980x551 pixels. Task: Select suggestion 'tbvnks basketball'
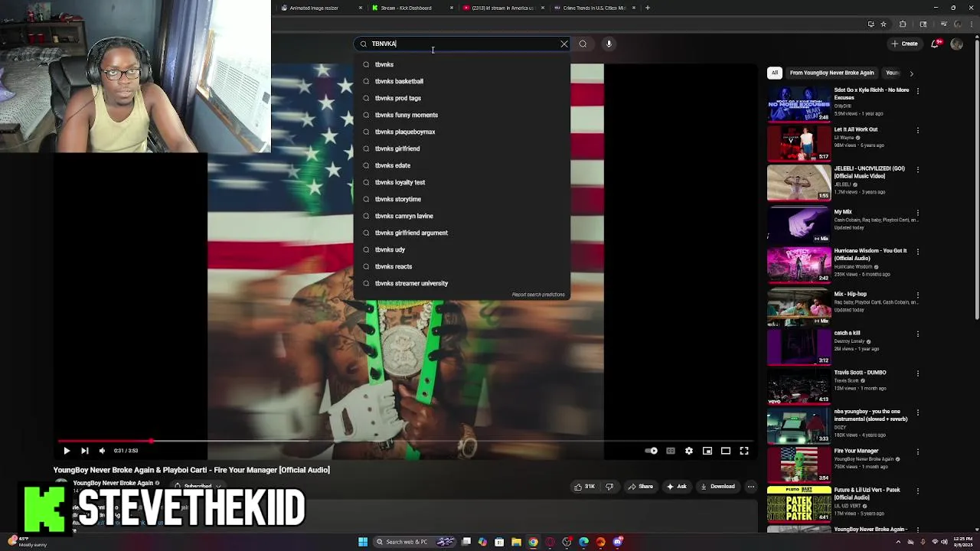coord(462,81)
